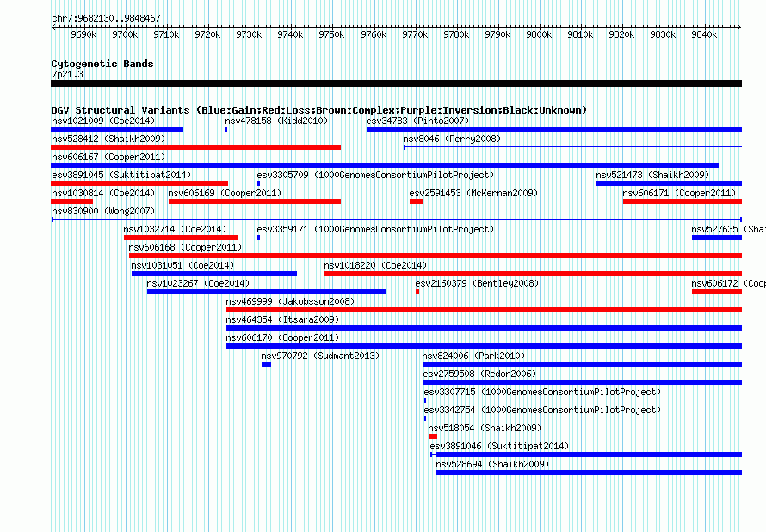Open the nsv527635 variant label
The image size is (766, 532).
pos(728,229)
